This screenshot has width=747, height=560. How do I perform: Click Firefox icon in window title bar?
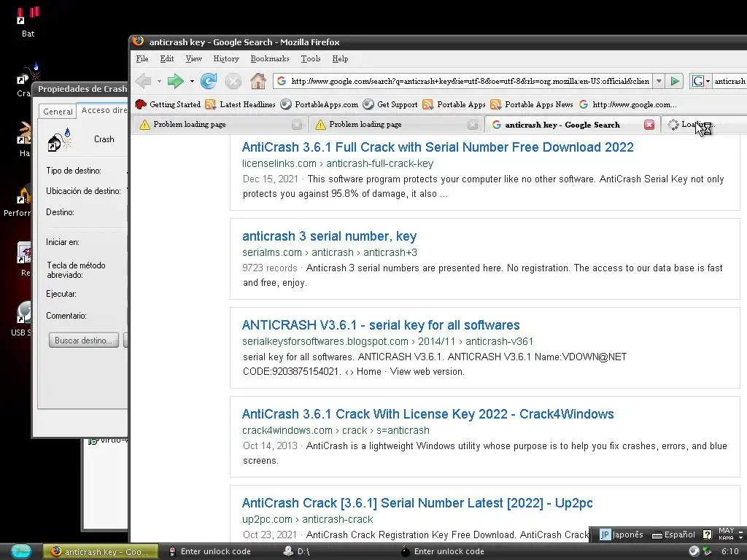tap(138, 42)
